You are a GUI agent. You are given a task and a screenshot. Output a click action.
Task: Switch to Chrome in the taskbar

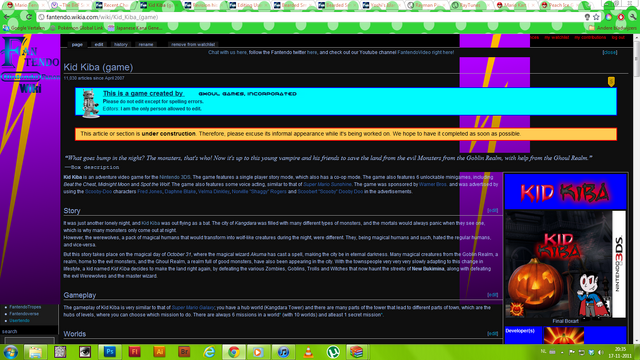click(x=234, y=352)
